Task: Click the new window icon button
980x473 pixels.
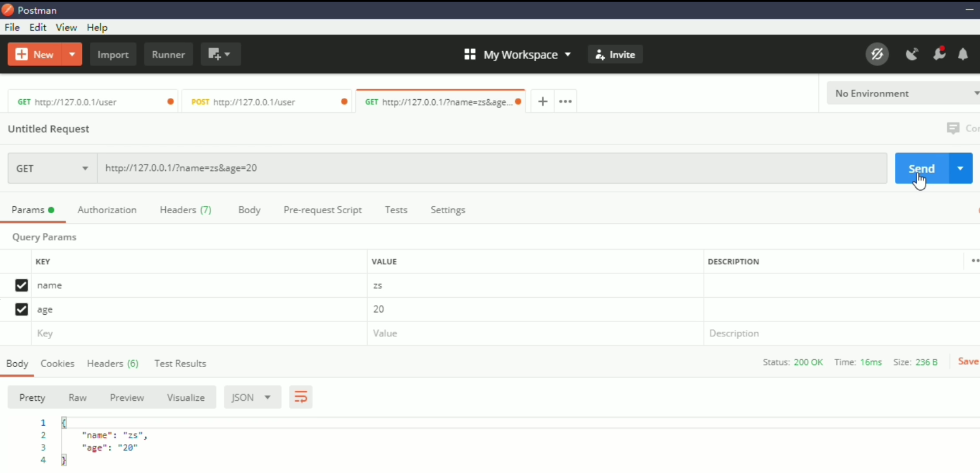Action: point(220,54)
